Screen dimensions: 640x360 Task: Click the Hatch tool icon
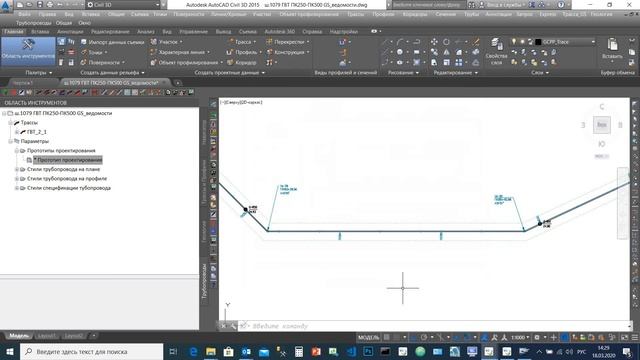[416, 62]
